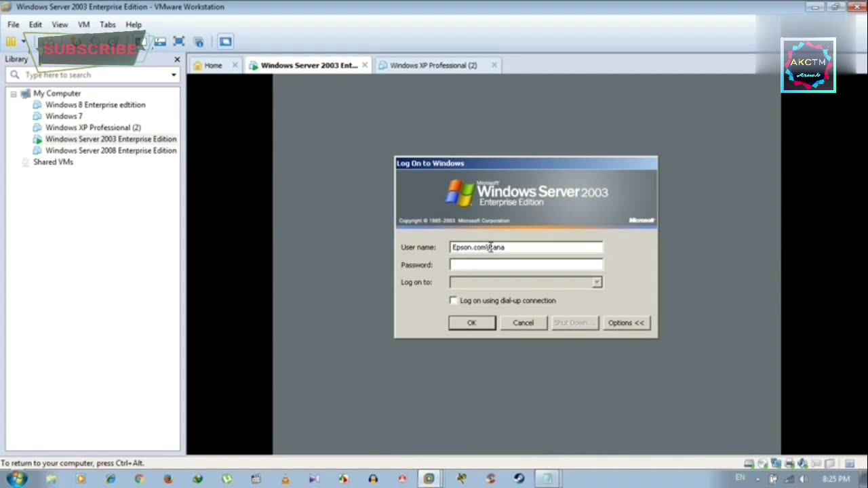The width and height of the screenshot is (868, 488).
Task: Click the VMware network adapter status icon
Action: (776, 464)
